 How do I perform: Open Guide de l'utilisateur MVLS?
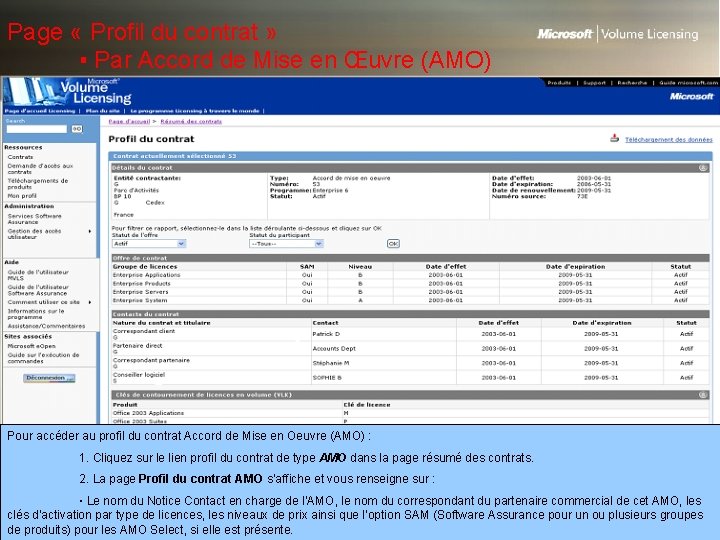(38, 275)
